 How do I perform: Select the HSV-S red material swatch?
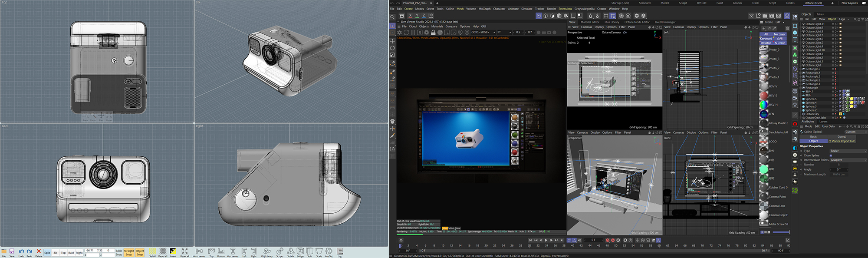(764, 96)
